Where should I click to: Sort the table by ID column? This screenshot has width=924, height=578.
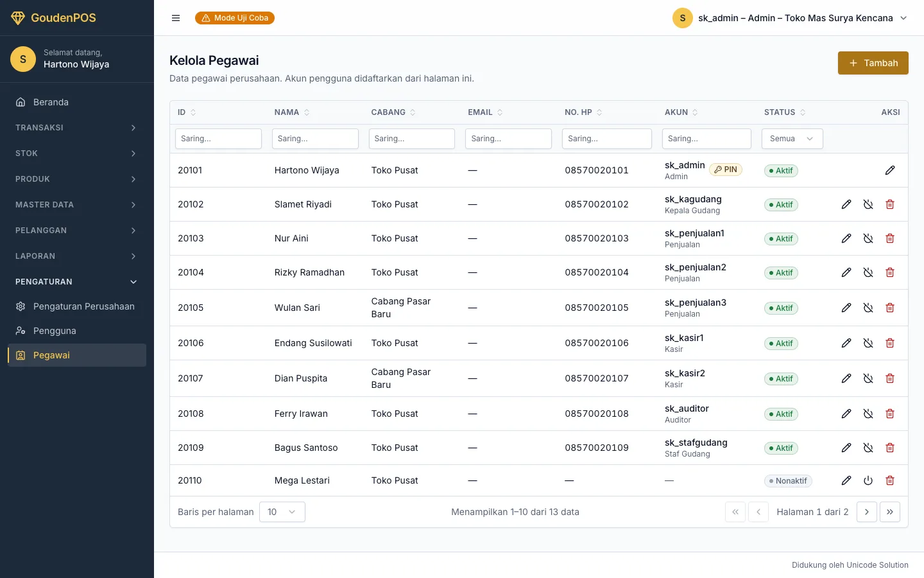pos(187,112)
